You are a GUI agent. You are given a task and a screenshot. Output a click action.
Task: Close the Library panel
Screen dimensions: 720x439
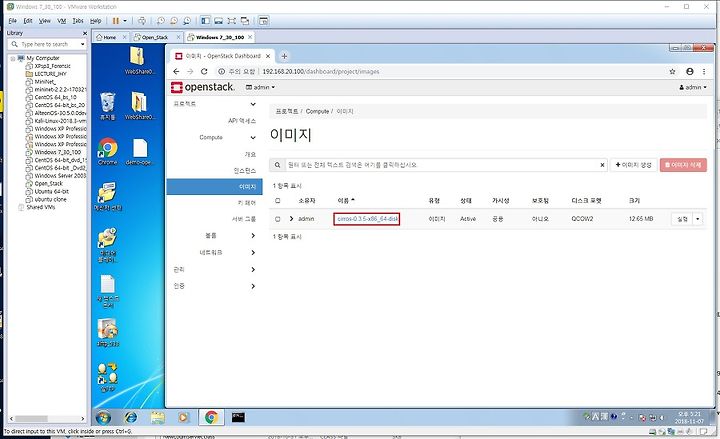coord(84,33)
